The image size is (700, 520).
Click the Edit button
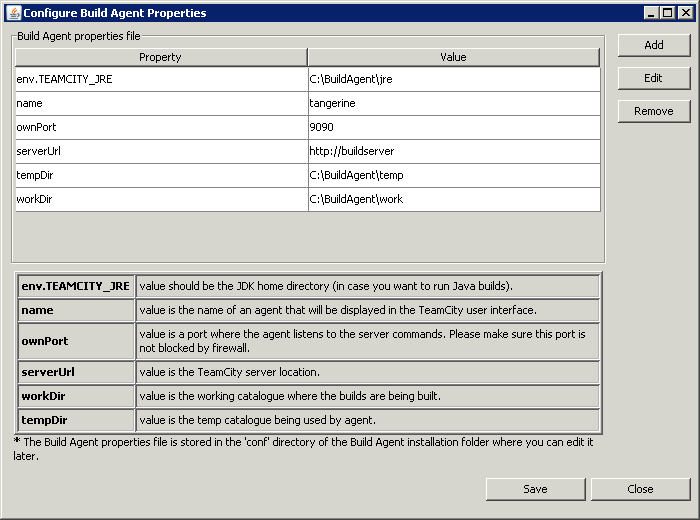click(654, 78)
